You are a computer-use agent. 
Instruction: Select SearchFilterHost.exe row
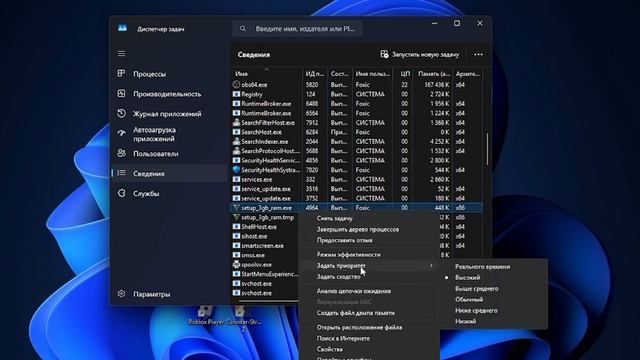tap(357, 122)
